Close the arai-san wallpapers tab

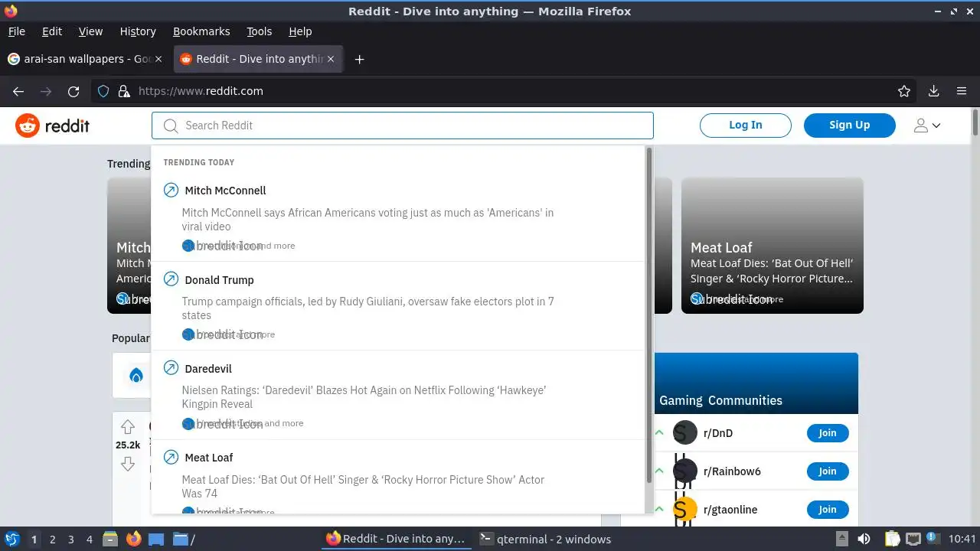(158, 59)
